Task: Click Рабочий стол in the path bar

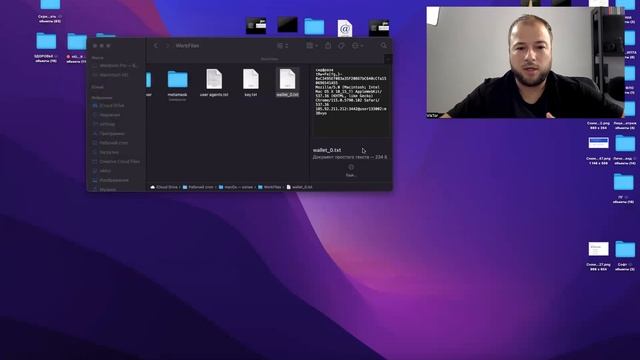Action: tap(198, 187)
